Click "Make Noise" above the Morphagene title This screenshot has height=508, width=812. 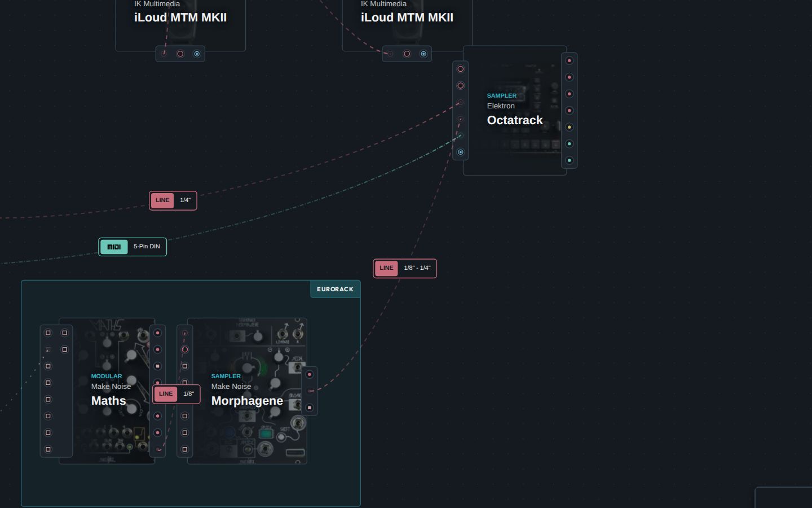click(x=231, y=387)
